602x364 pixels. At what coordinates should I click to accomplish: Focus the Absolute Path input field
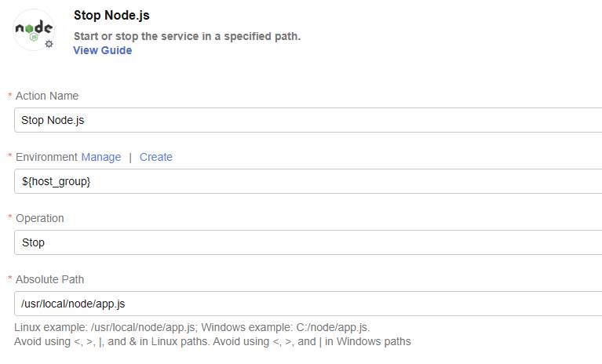pos(308,304)
